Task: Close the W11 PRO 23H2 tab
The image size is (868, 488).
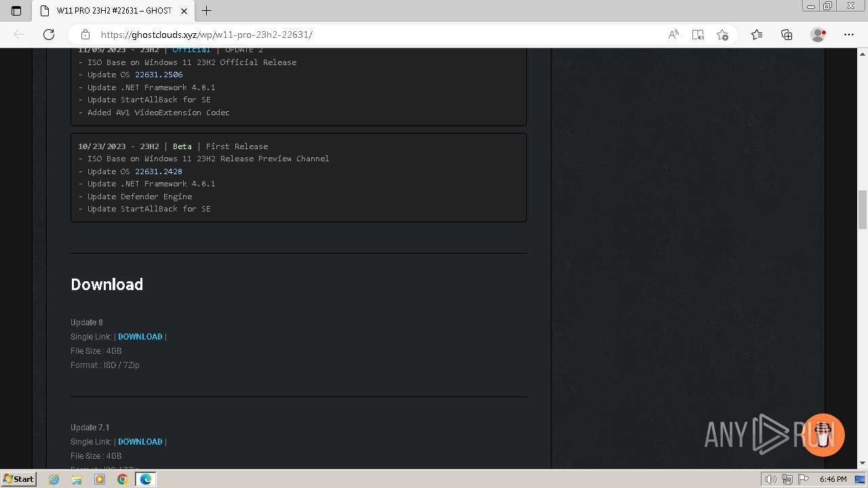Action: pos(184,11)
